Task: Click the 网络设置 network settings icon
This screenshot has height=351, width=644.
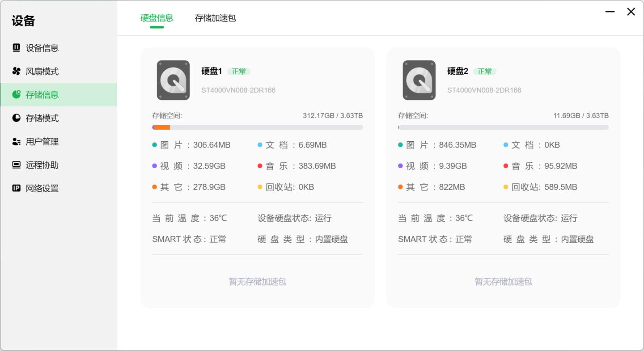Action: coord(16,188)
